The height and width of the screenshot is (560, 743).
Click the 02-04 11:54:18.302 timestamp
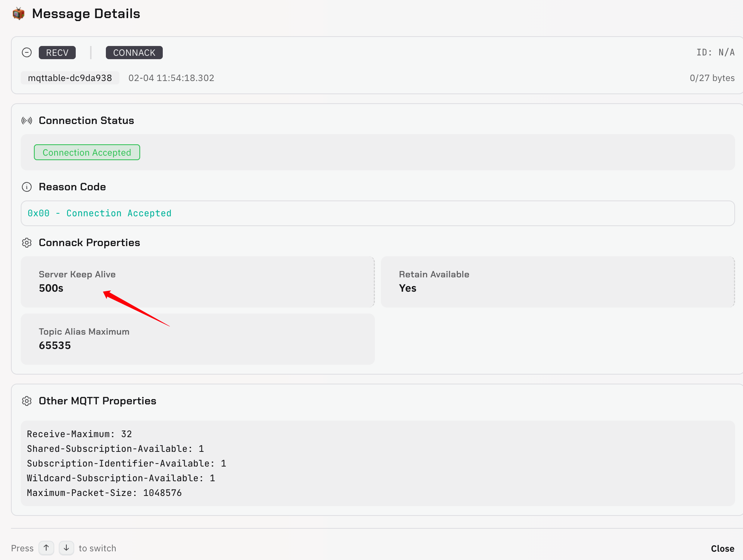click(171, 78)
